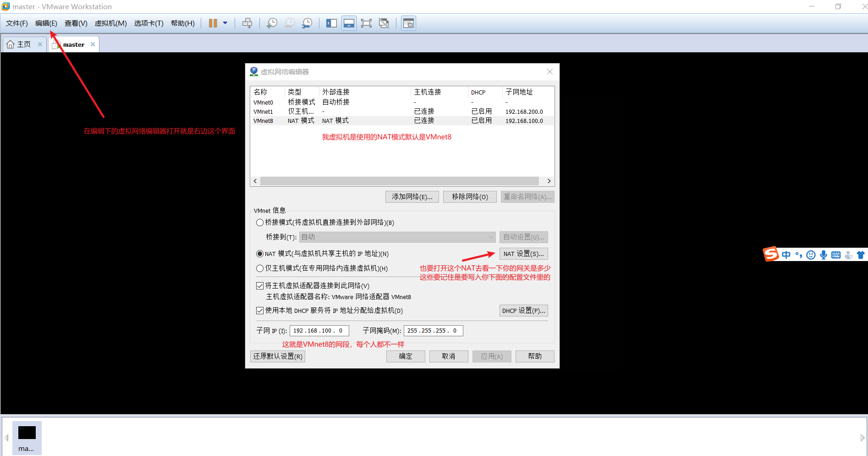Click the 取消 button
This screenshot has width=868, height=456.
(449, 356)
